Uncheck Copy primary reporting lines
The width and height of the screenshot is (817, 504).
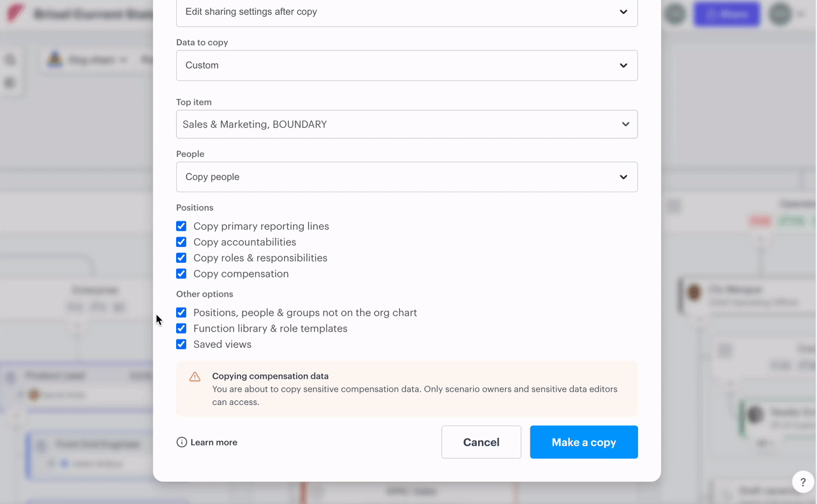click(181, 226)
